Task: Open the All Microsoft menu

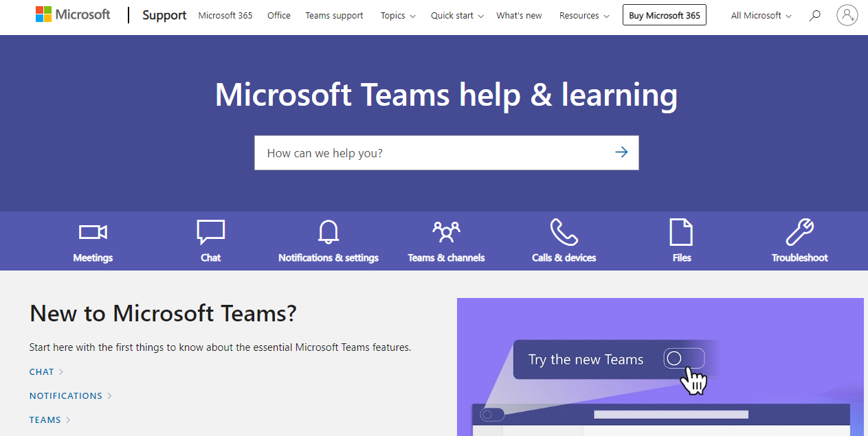Action: click(760, 15)
